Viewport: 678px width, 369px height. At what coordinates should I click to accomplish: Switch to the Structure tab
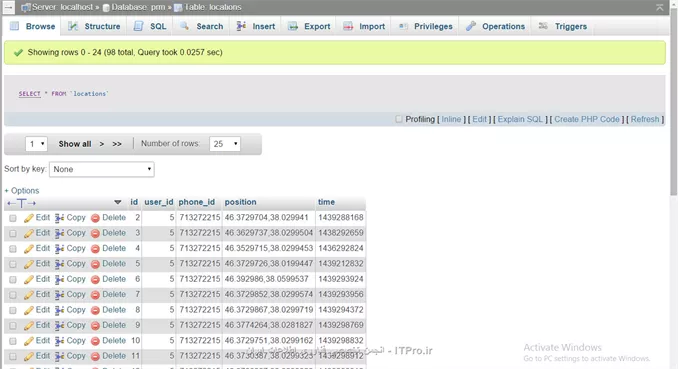94,26
